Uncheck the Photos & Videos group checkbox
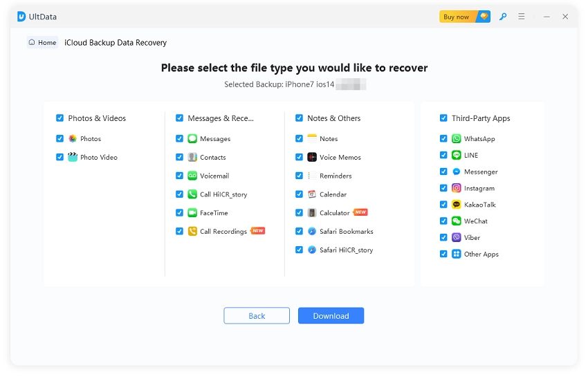 click(x=59, y=118)
